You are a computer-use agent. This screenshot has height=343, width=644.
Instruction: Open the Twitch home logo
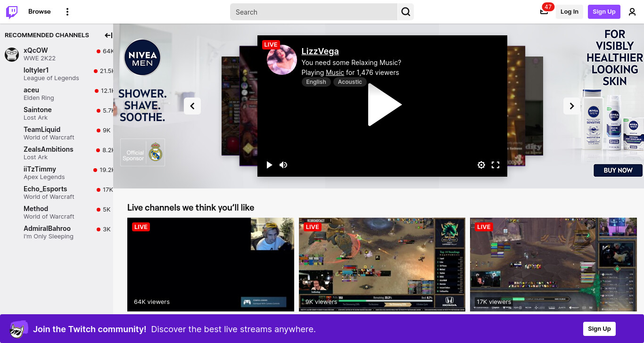point(12,12)
